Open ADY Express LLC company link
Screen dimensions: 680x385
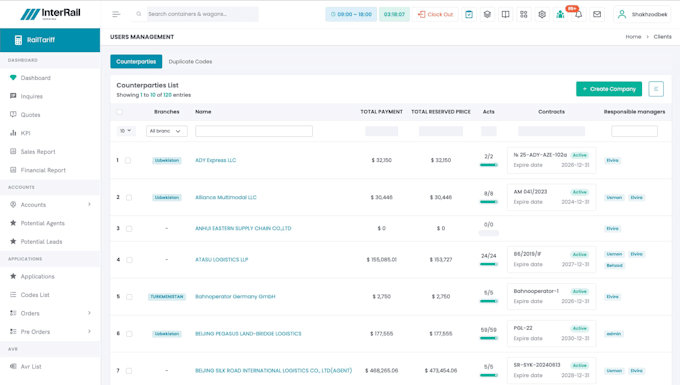(x=216, y=160)
